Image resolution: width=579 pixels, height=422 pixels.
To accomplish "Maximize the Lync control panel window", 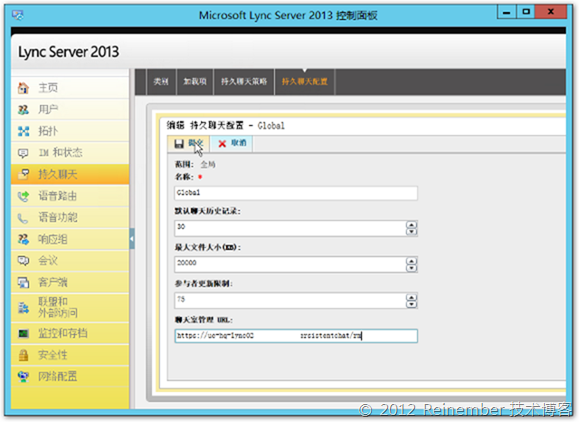I will point(526,12).
